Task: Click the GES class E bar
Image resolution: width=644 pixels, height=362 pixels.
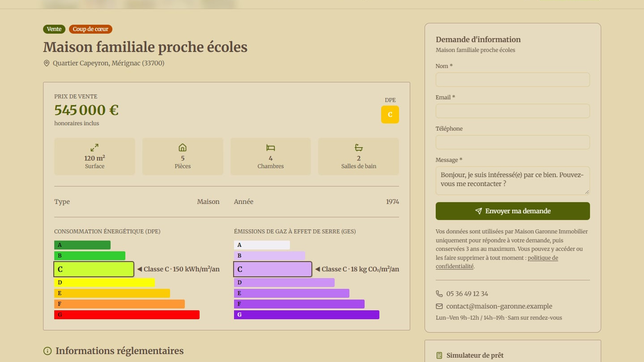Action: point(292,293)
